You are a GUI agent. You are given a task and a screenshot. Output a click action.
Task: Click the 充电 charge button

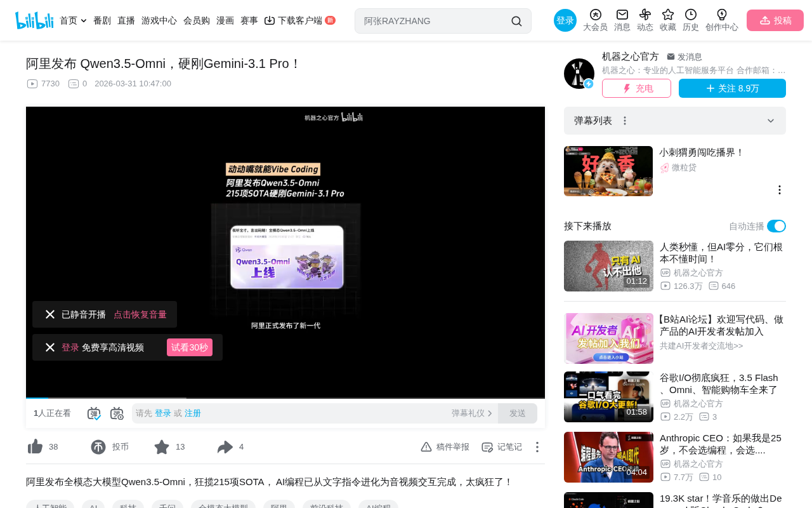636,88
